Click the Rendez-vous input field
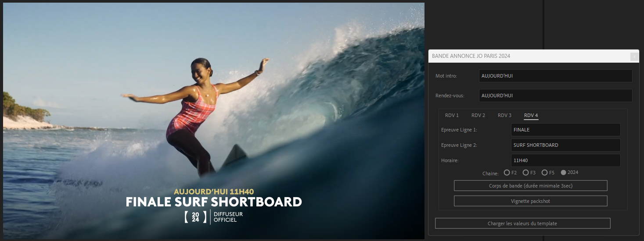 click(556, 96)
